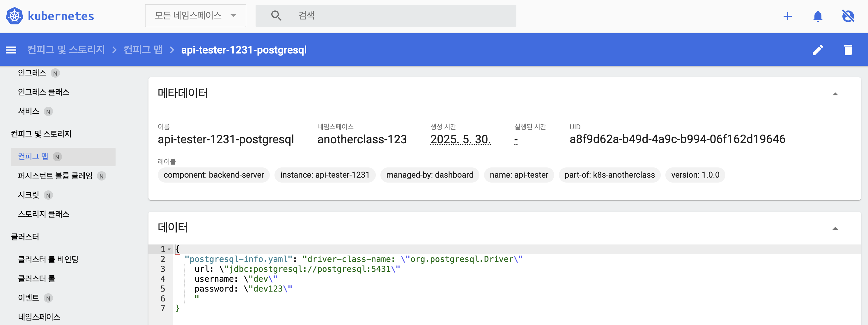Click the N badge beside 서비스

[48, 112]
